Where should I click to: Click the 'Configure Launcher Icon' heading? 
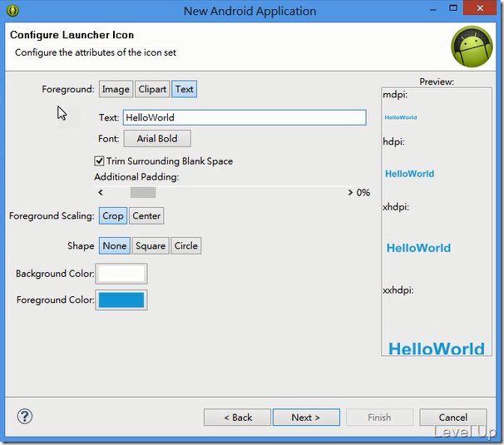[72, 35]
